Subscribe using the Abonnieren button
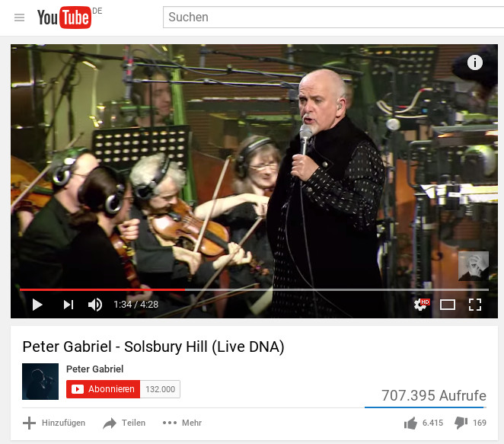Image resolution: width=504 pixels, height=444 pixels. click(104, 389)
